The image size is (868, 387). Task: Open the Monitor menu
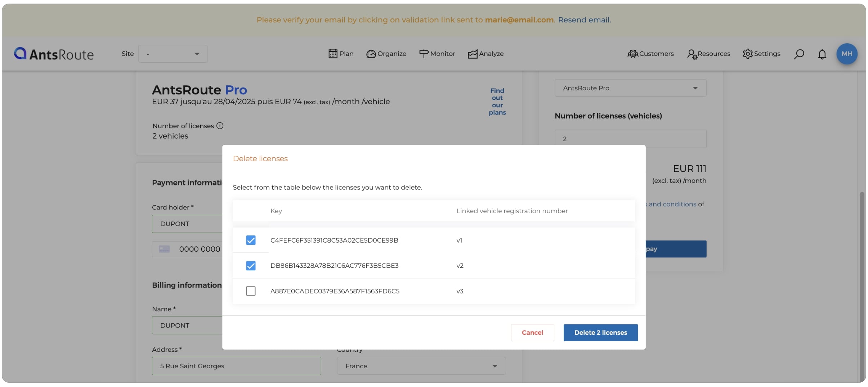[x=437, y=54]
